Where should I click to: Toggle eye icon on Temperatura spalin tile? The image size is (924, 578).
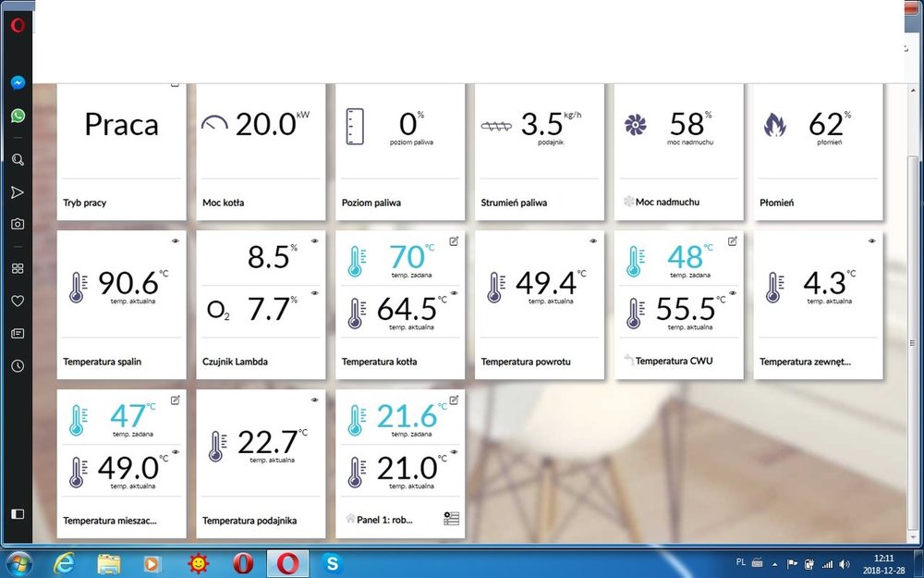[x=175, y=240]
